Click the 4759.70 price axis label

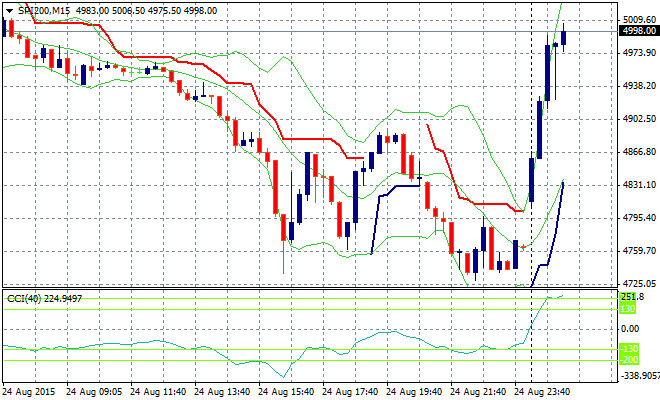coord(639,251)
